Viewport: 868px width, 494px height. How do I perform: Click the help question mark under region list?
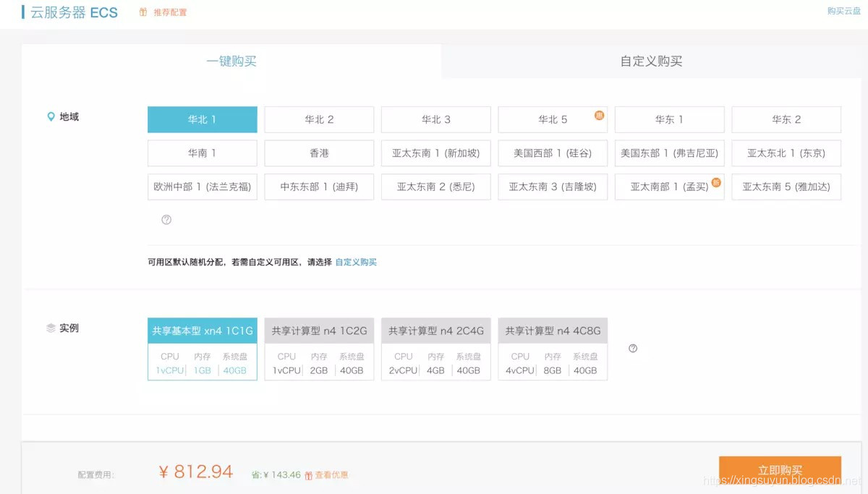[166, 220]
